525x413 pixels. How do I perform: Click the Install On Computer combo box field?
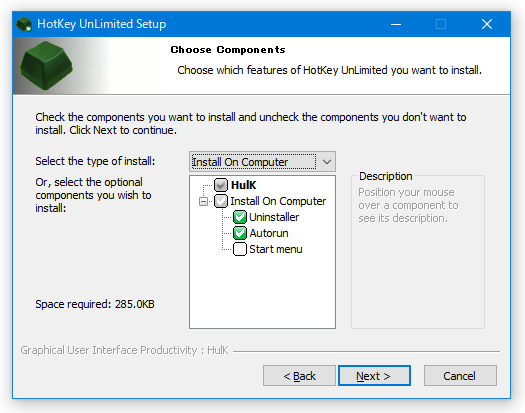click(262, 162)
